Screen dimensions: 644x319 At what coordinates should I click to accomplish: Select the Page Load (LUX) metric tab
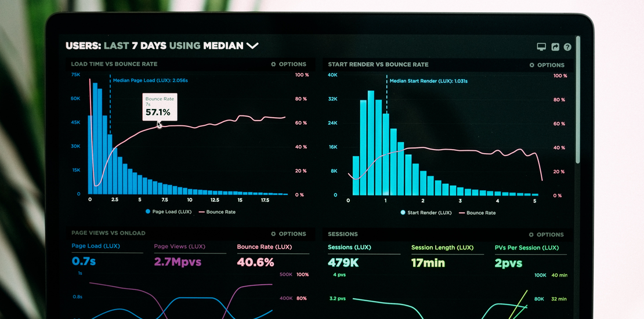point(96,246)
